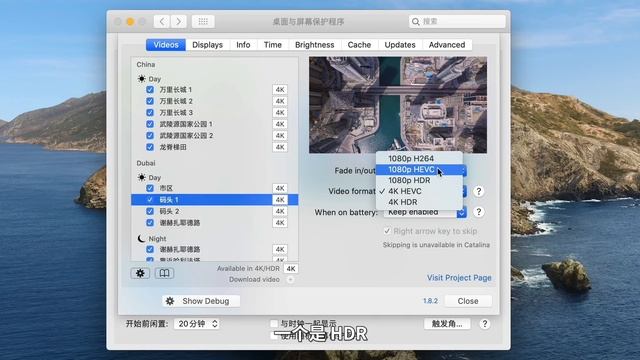
Task: Enable the 与时钟一起显示 checkbox
Action: pyautogui.click(x=274, y=324)
